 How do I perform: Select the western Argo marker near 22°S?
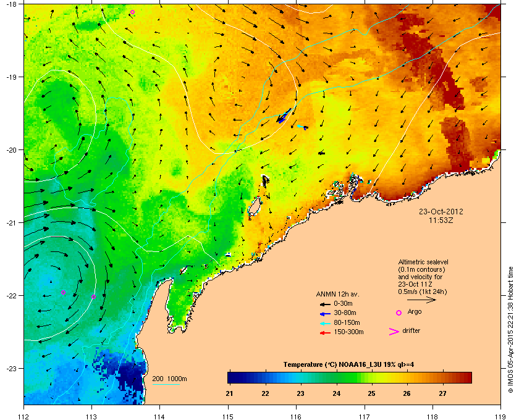[63, 292]
